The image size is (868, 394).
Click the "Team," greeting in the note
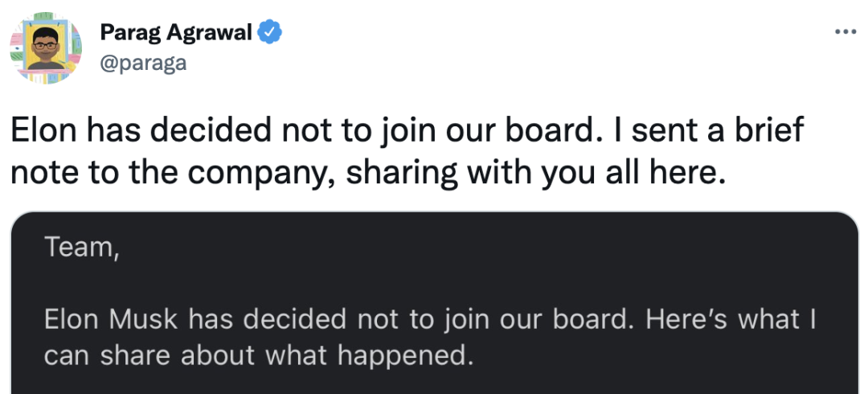[x=83, y=248]
